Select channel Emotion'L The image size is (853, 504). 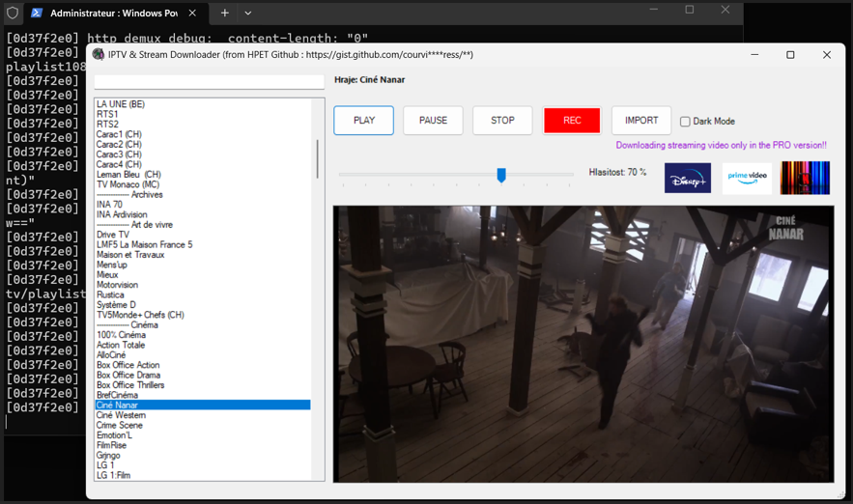[204, 435]
